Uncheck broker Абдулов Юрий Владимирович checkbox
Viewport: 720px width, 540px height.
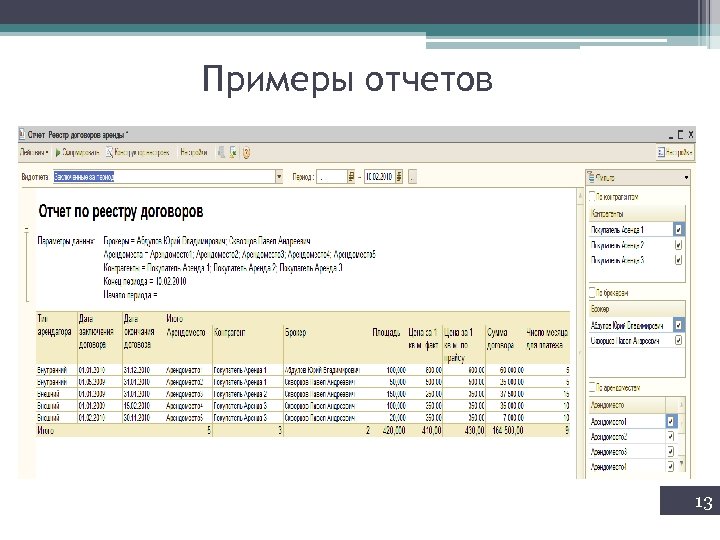pyautogui.click(x=678, y=325)
